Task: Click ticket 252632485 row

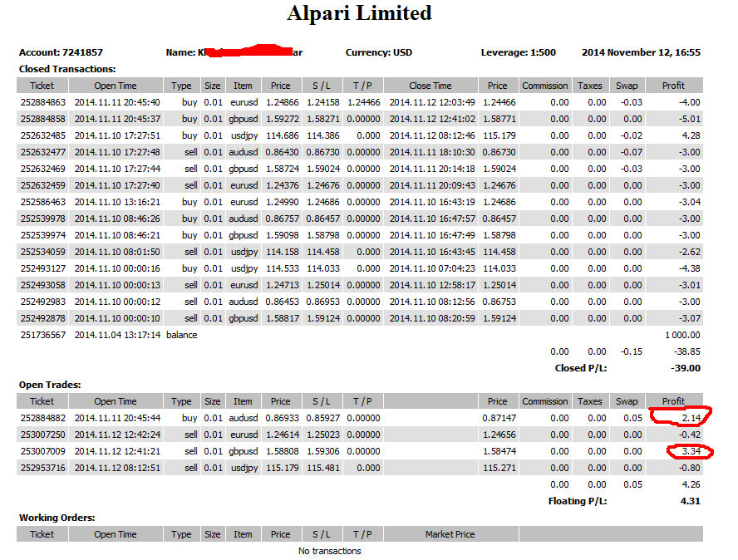Action: coord(43,135)
